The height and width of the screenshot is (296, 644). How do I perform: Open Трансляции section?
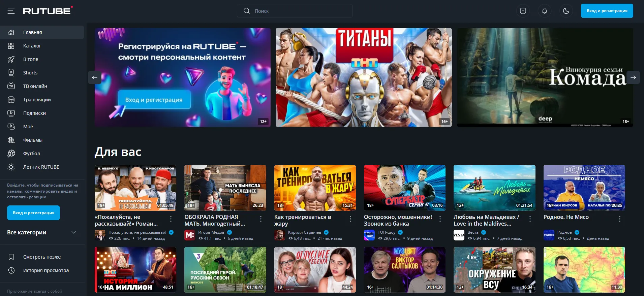[42, 100]
